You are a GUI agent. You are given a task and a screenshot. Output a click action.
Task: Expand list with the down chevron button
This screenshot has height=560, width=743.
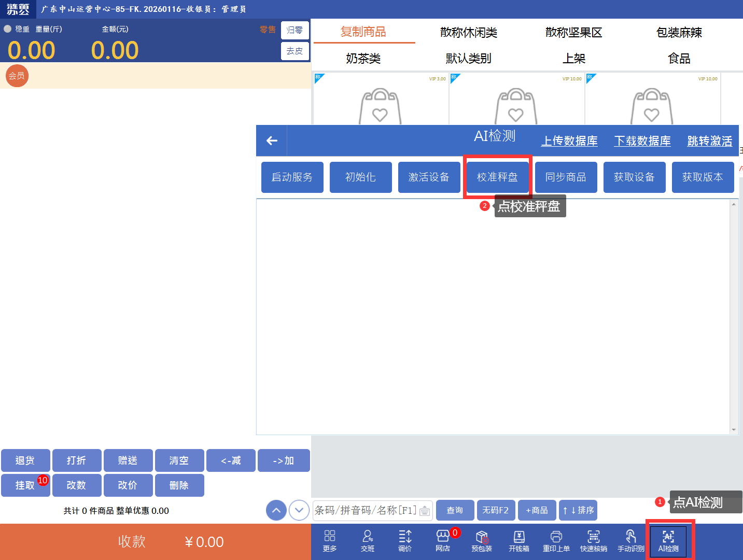[299, 510]
